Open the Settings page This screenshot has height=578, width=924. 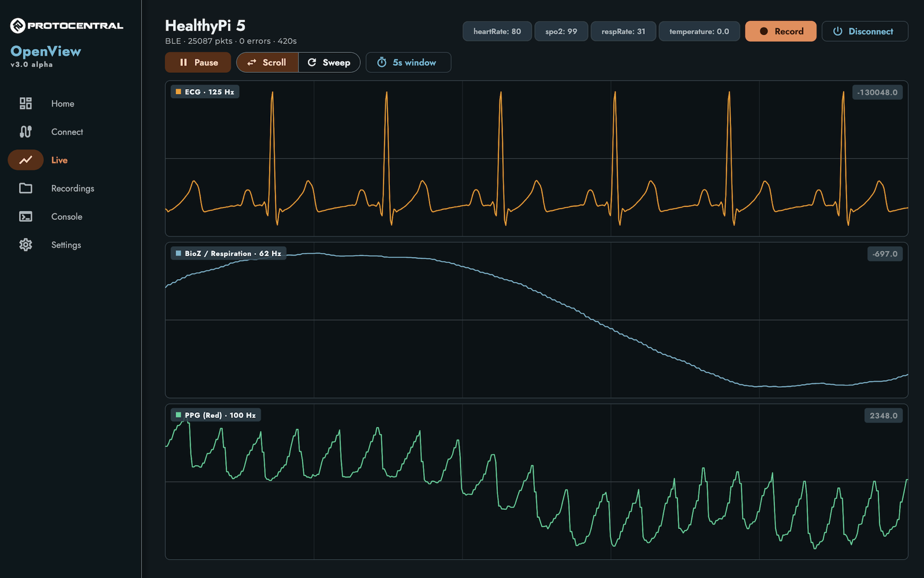click(70, 244)
